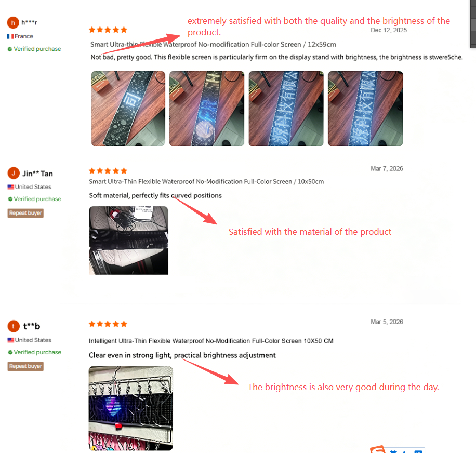Open the first LED screen photo with dotted pattern
The width and height of the screenshot is (476, 453).
(x=128, y=109)
